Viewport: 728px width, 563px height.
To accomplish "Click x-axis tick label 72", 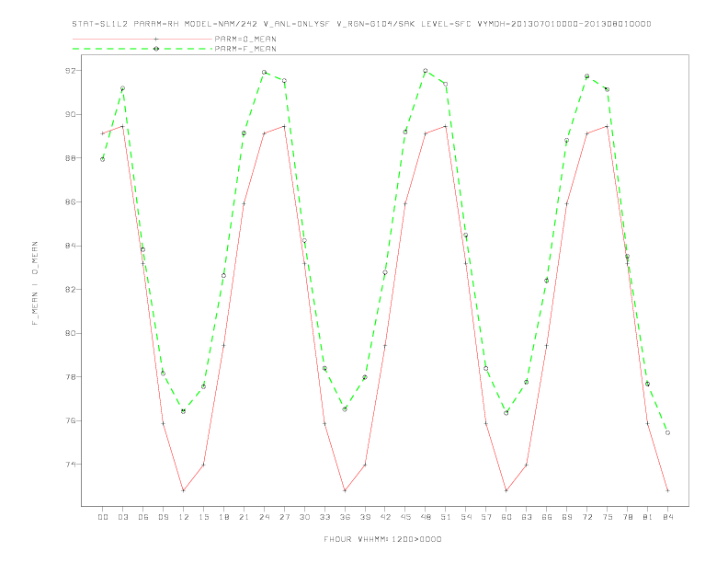I will point(587,517).
